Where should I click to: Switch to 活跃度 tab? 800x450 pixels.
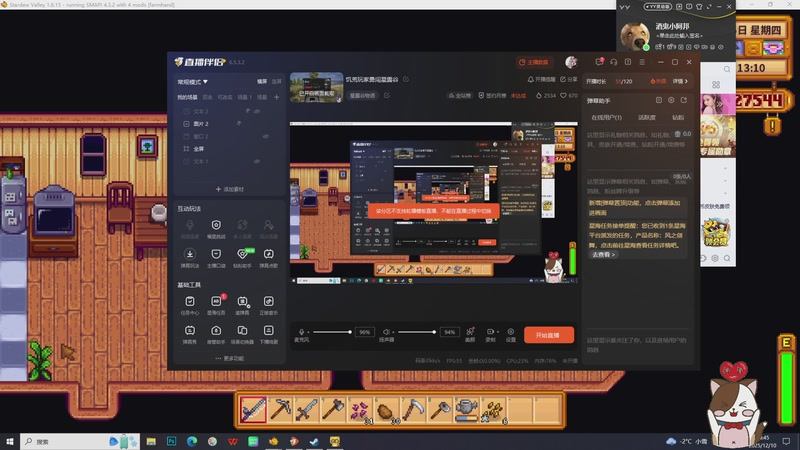click(646, 117)
